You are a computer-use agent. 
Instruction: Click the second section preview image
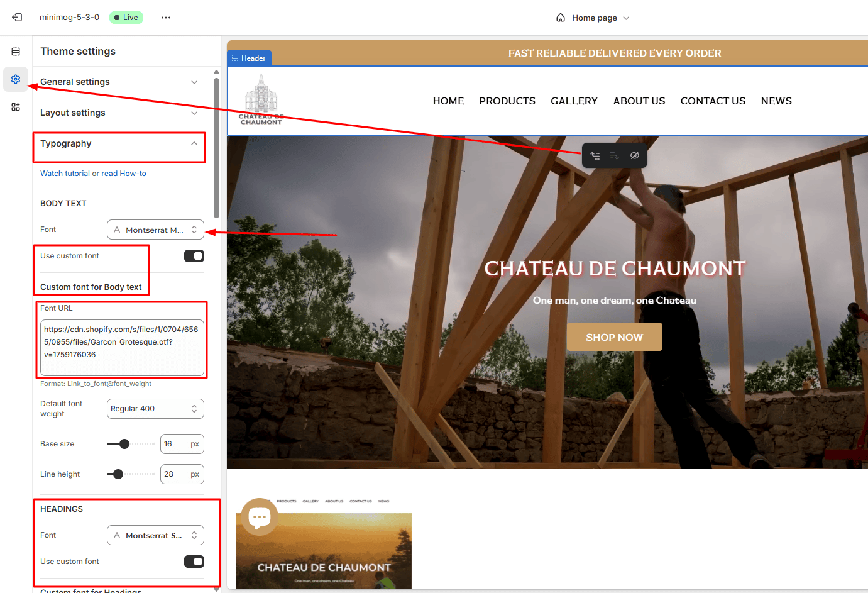pos(324,543)
